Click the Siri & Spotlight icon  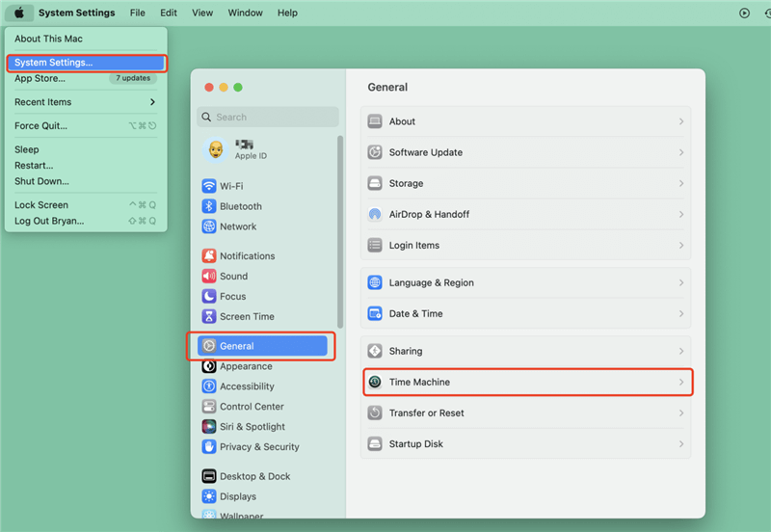pos(209,426)
